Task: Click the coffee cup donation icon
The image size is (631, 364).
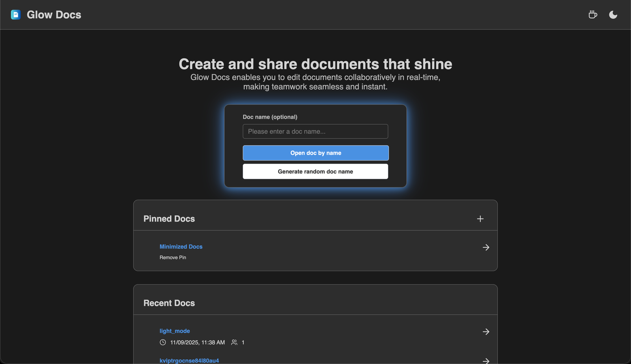Action: click(593, 14)
